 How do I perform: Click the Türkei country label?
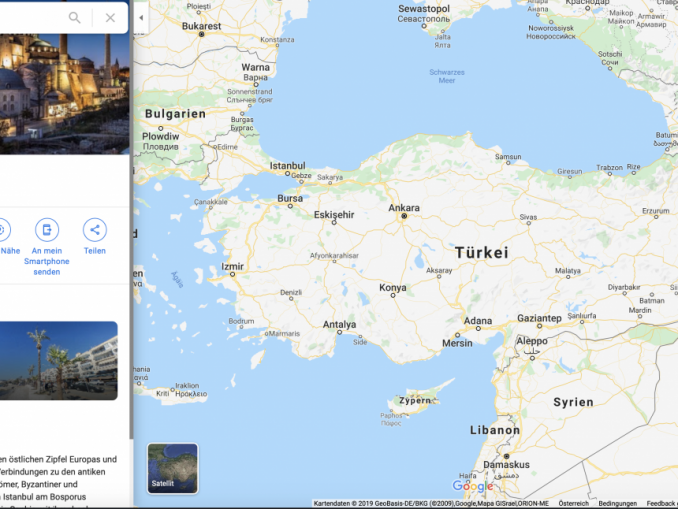[x=482, y=253]
